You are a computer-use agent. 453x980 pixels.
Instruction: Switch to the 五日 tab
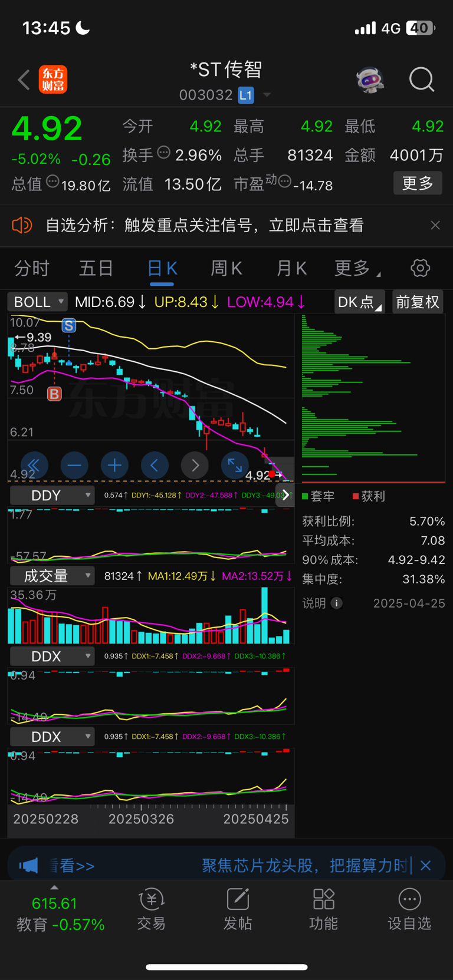[x=96, y=269]
